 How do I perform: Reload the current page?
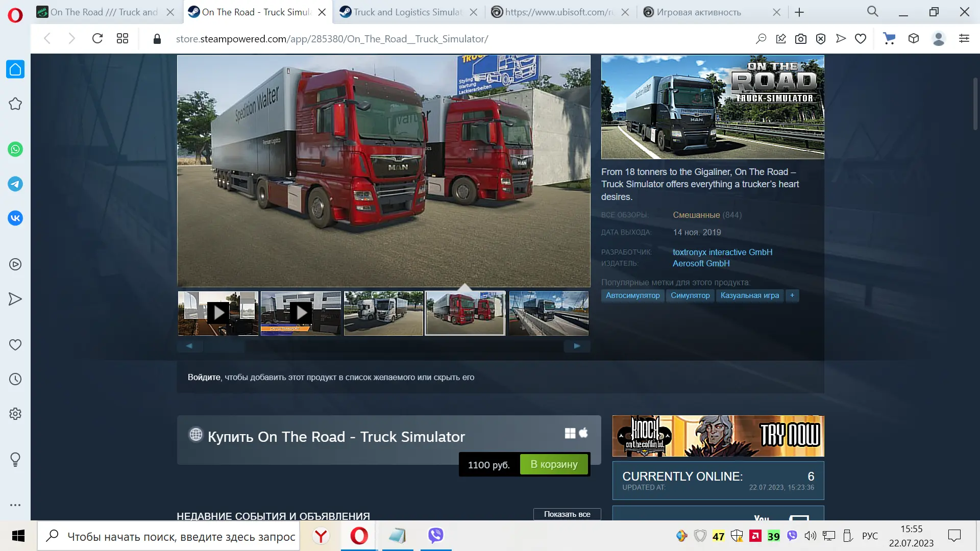click(x=97, y=39)
